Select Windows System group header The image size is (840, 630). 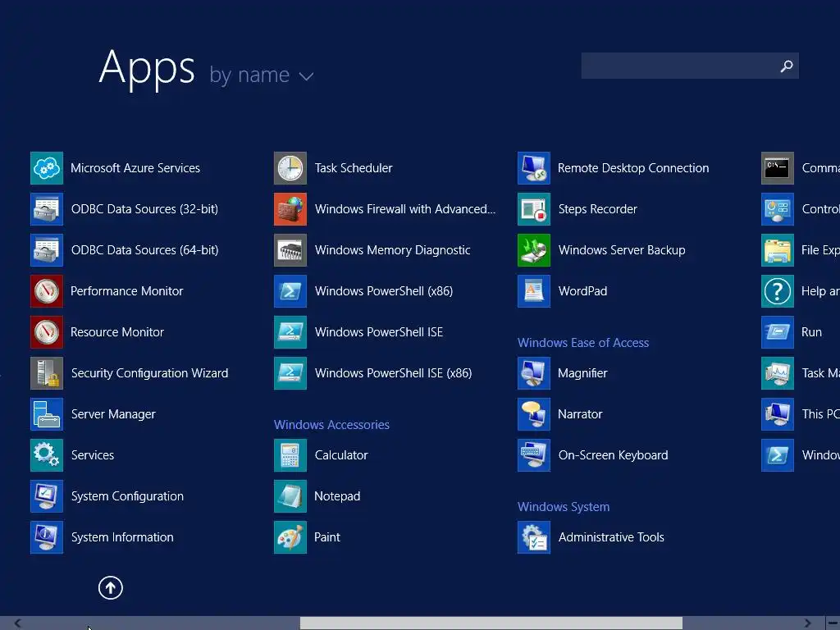tap(564, 507)
